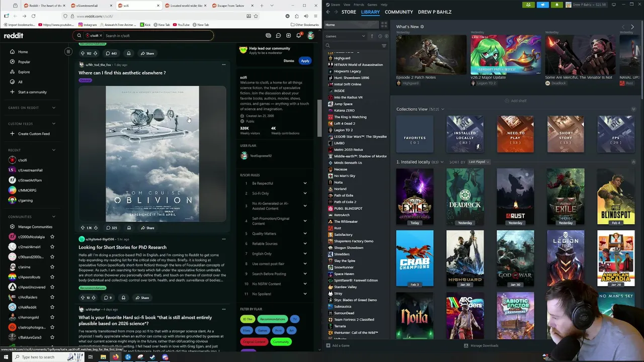This screenshot has height=362, width=644.
Task: Click Add a Game in Steam
Action: click(x=338, y=345)
